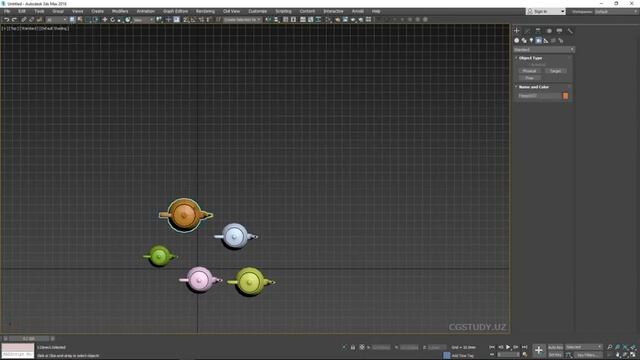Image resolution: width=640 pixels, height=360 pixels.
Task: Open the selection filter All dropdown
Action: 56,20
